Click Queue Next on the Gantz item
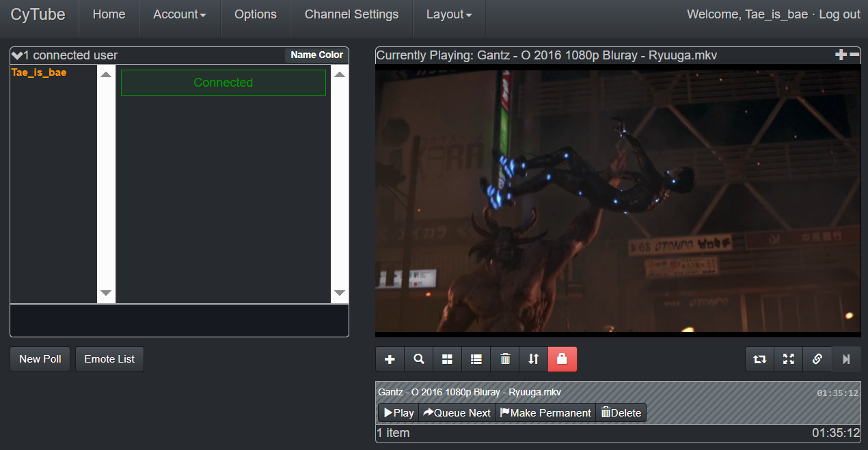This screenshot has width=868, height=450. pyautogui.click(x=457, y=412)
